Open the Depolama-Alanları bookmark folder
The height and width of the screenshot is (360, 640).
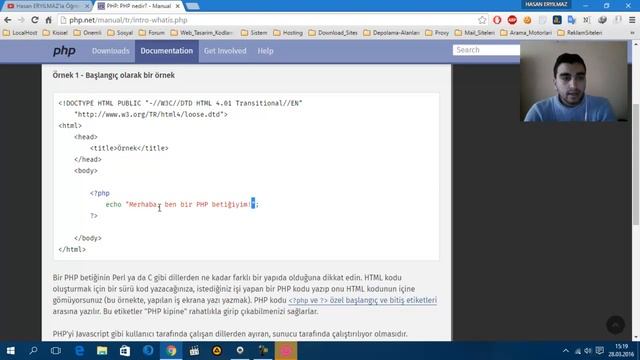(x=391, y=33)
